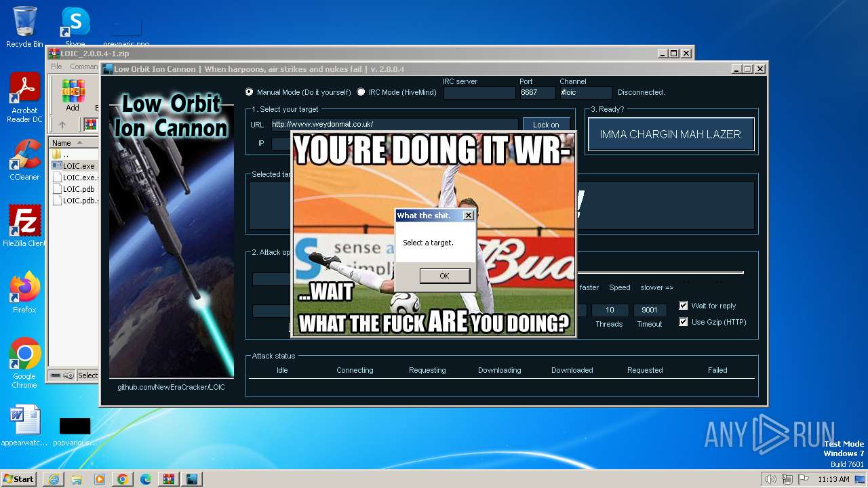Click the network icon in system tray
This screenshot has width=868, height=488.
787,479
